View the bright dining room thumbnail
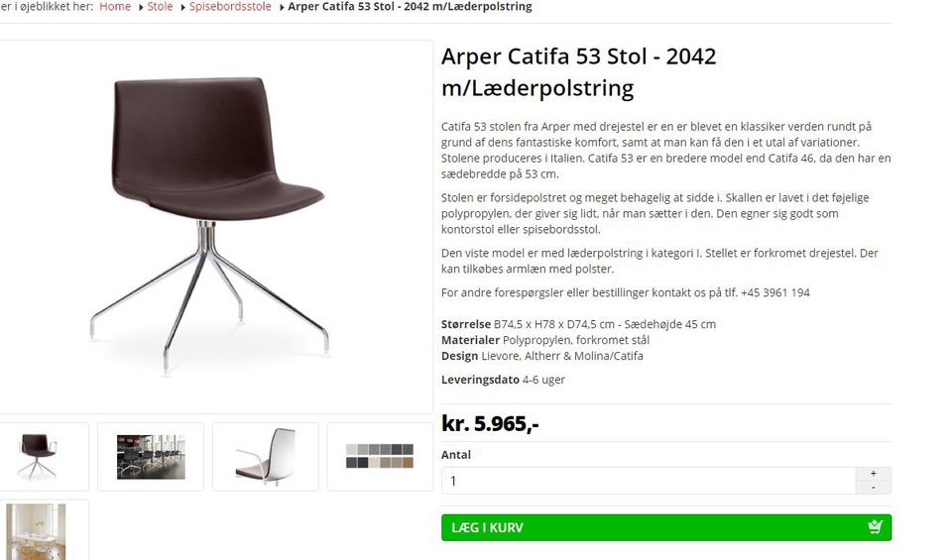Viewport: 952px width, 560px height. [x=37, y=530]
